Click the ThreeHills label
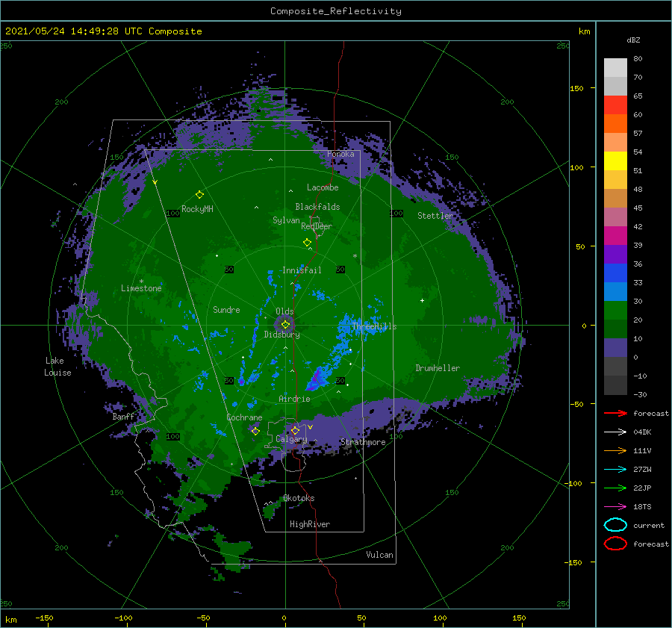This screenshot has height=628, width=672. (374, 326)
